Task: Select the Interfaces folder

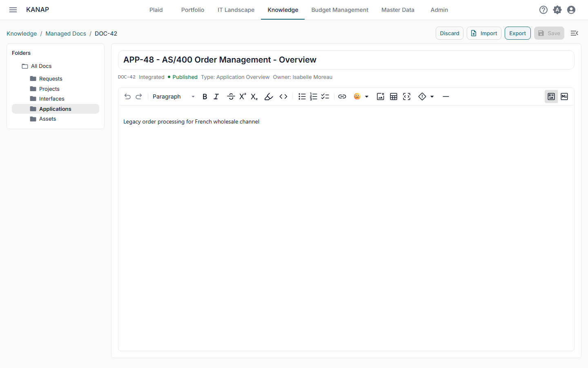Action: click(x=56, y=99)
